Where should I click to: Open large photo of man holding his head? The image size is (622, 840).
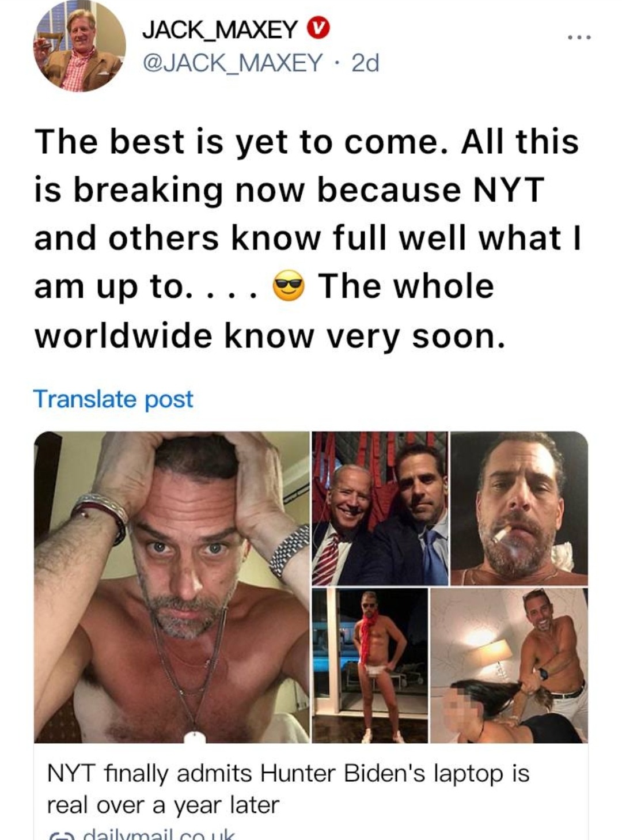(172, 587)
